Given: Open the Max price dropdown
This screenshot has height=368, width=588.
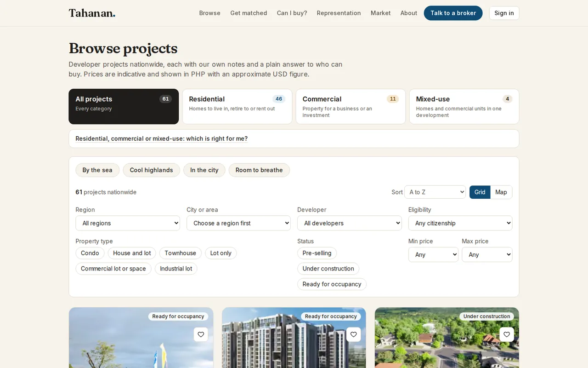Looking at the screenshot, I should point(487,254).
